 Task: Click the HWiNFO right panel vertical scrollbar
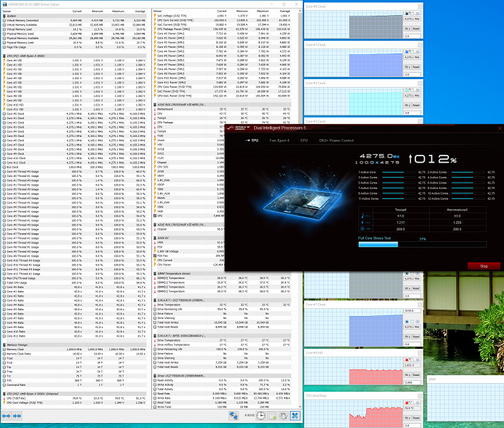click(x=301, y=209)
